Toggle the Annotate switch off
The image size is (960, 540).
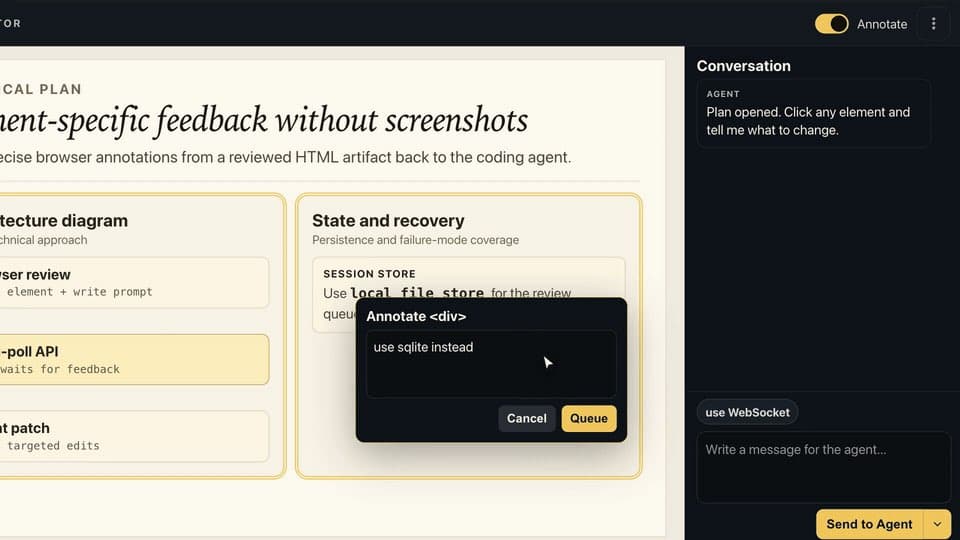(x=831, y=24)
